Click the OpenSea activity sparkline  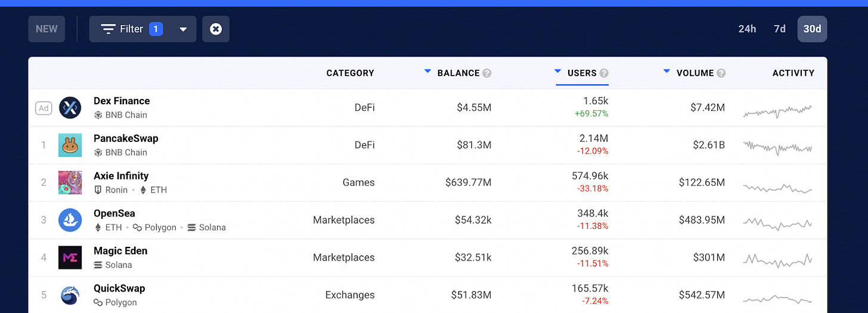777,224
